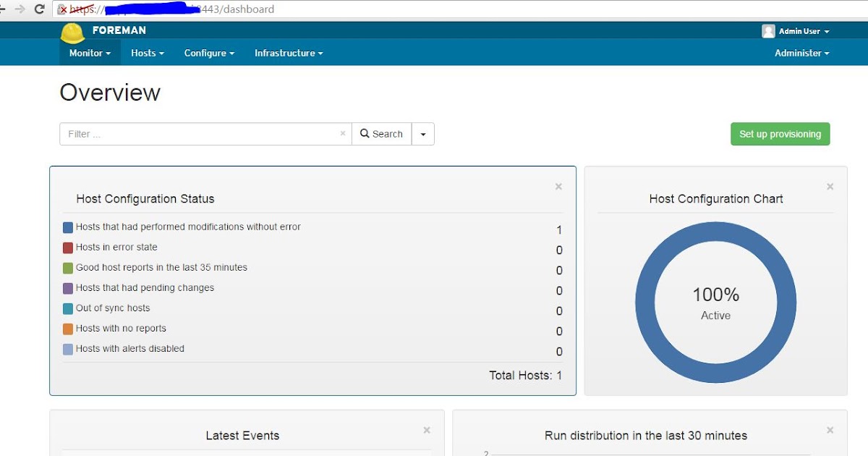Click the Admin User avatar icon
Image resolution: width=868 pixels, height=456 pixels.
(x=768, y=30)
